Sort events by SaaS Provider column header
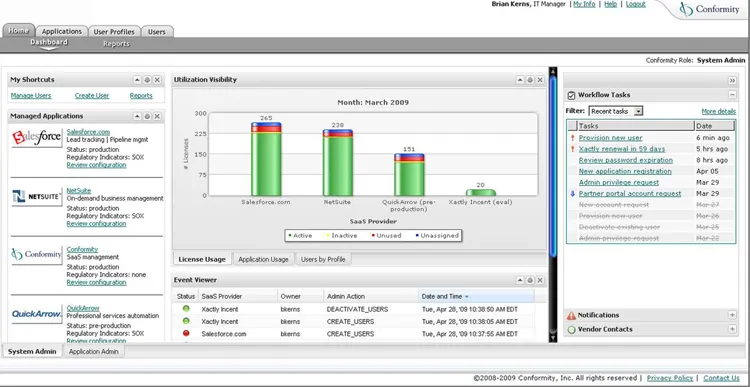This screenshot has height=387, width=750. point(238,297)
